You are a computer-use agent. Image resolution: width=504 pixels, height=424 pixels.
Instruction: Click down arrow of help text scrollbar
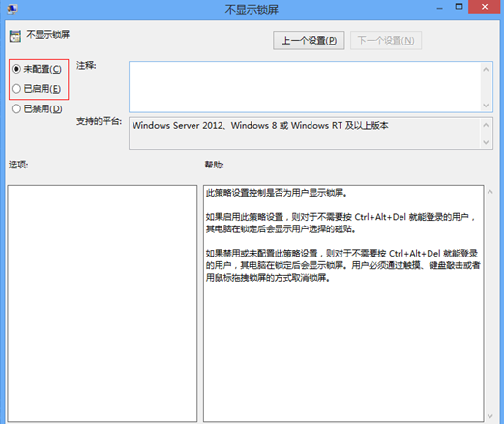click(x=490, y=416)
